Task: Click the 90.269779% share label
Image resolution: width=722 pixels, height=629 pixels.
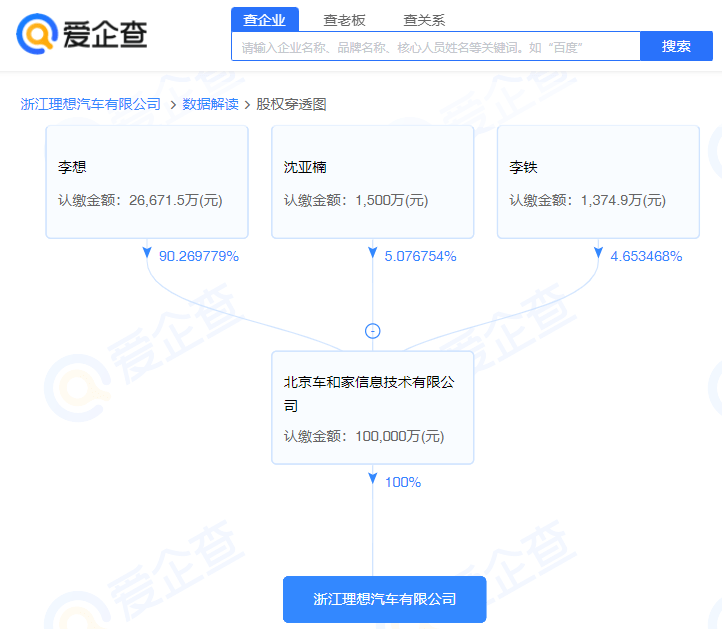Action: [x=199, y=256]
